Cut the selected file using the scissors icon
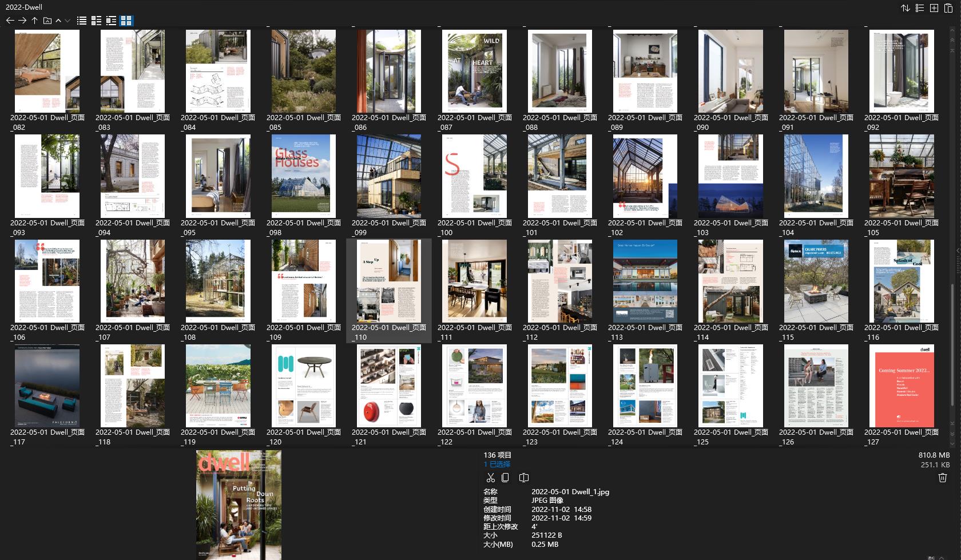Screen dimensions: 961x560 click(x=490, y=478)
